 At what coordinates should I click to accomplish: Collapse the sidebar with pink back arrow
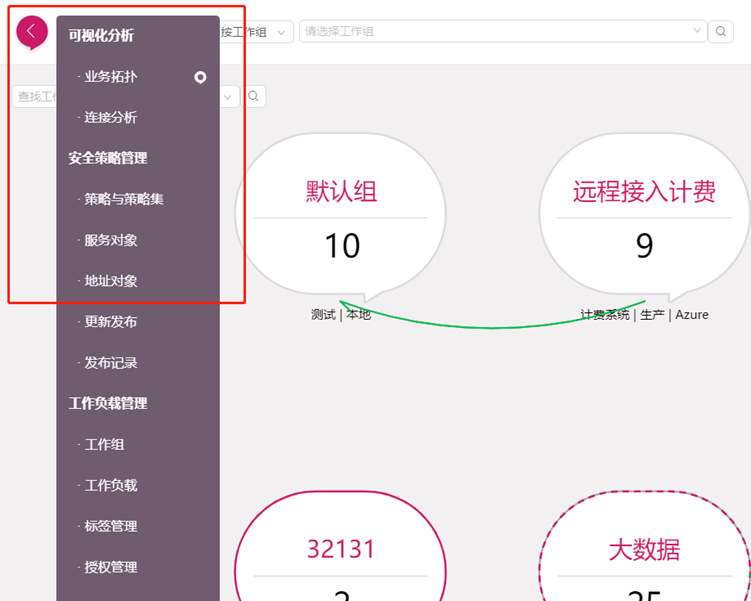coord(31,32)
